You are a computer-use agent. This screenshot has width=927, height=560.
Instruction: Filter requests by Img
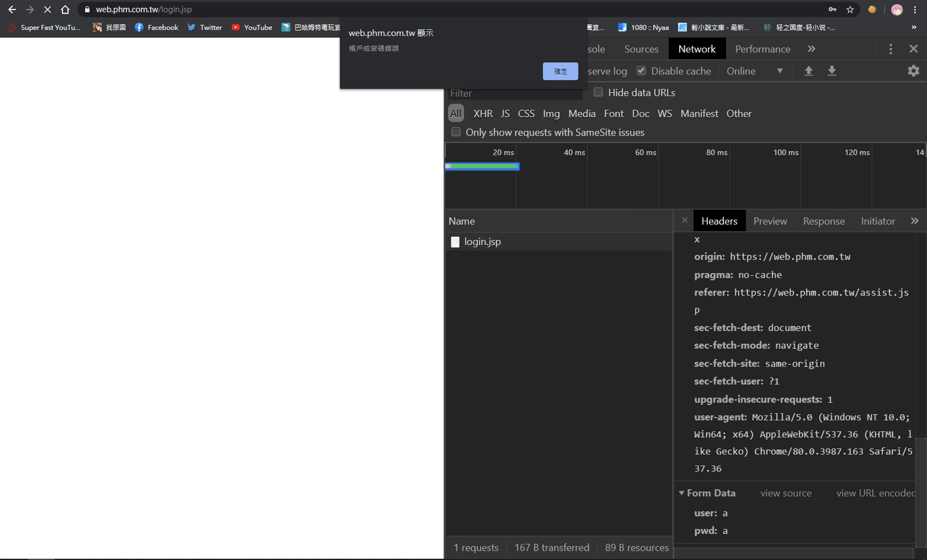click(551, 114)
